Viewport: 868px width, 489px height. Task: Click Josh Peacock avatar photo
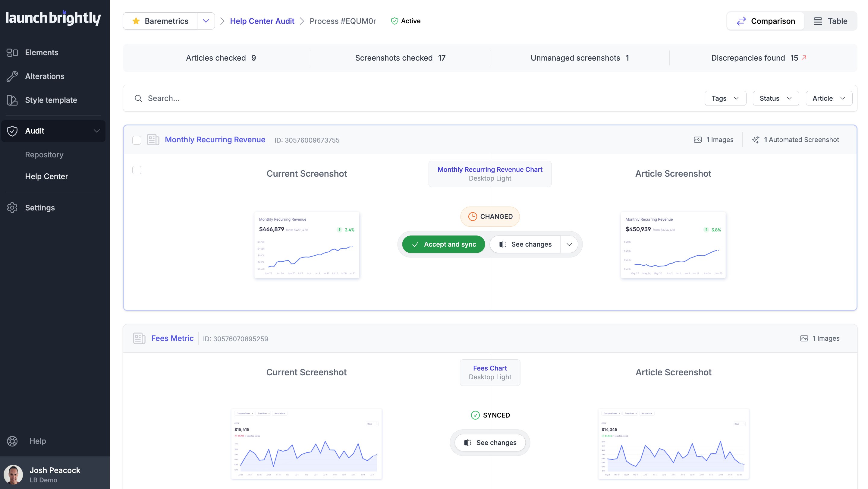point(13,475)
